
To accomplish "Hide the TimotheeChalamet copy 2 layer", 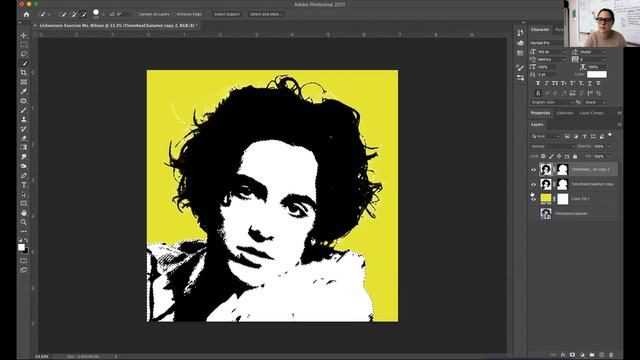I will (533, 170).
